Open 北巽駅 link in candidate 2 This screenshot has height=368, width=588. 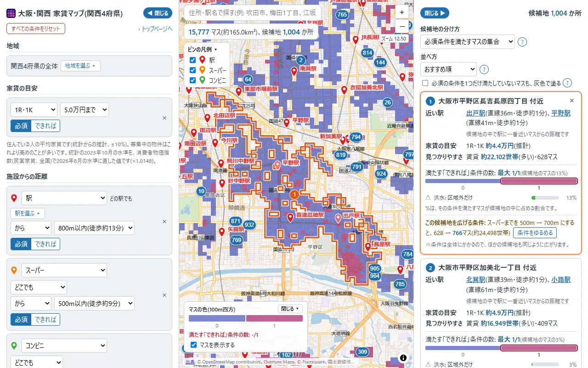(476, 279)
